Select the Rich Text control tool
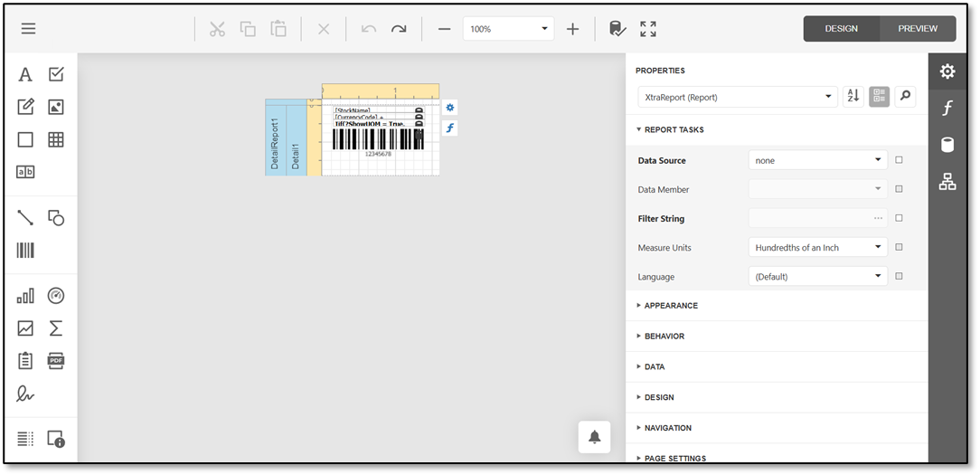This screenshot has width=980, height=475. click(x=25, y=107)
